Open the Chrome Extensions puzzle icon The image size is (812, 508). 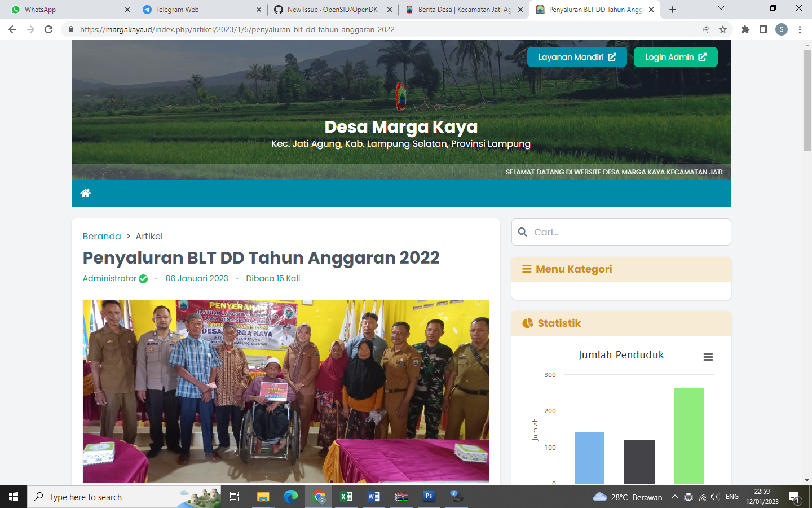(745, 29)
